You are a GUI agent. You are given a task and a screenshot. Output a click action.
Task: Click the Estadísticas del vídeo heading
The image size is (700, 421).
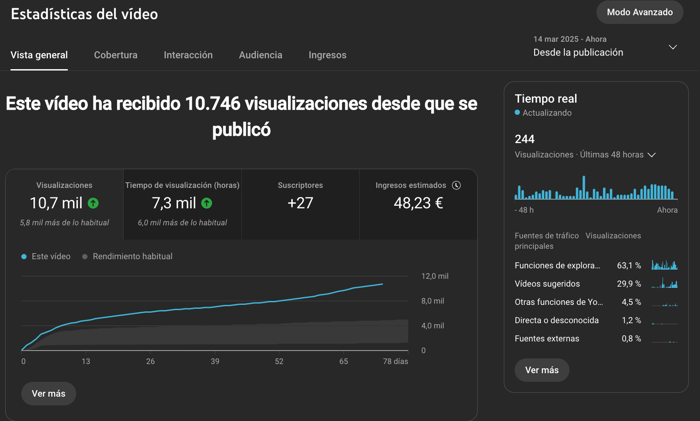pyautogui.click(x=84, y=14)
